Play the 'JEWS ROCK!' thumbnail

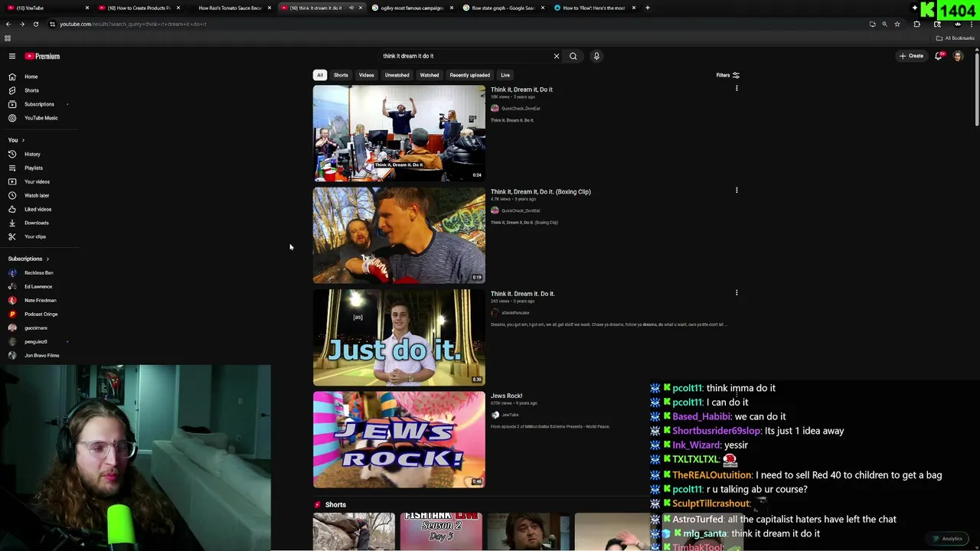coord(399,440)
